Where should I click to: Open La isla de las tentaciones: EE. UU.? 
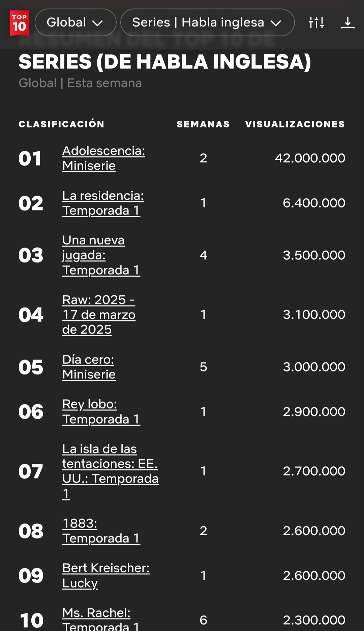click(x=110, y=471)
